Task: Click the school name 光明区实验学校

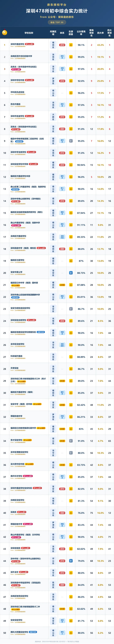Action: [x=17, y=500]
